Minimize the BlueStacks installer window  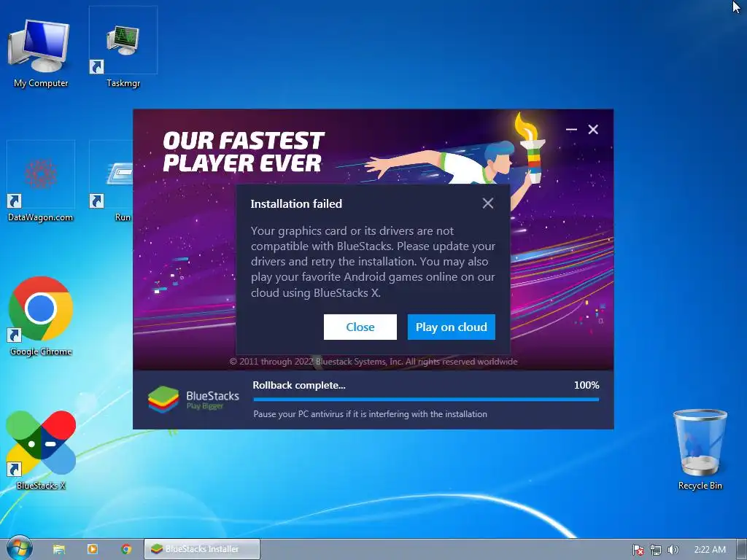[x=571, y=130]
